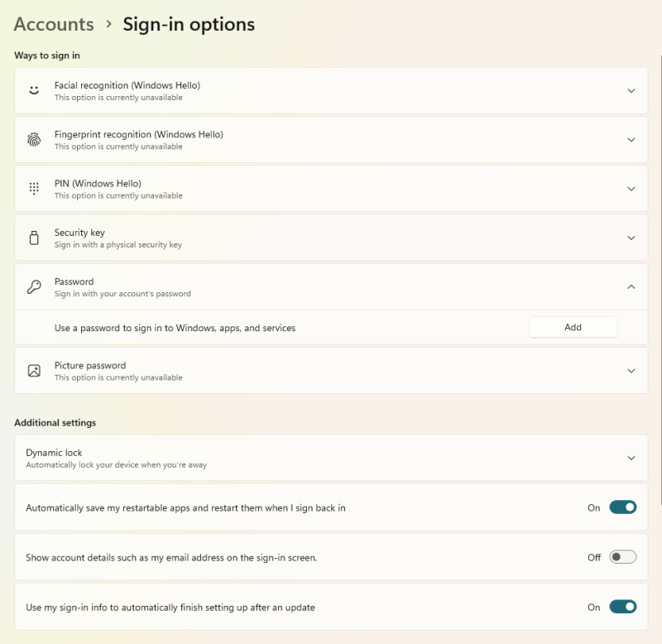Click the facial recognition smiley icon
This screenshot has height=644, width=662.
[34, 90]
